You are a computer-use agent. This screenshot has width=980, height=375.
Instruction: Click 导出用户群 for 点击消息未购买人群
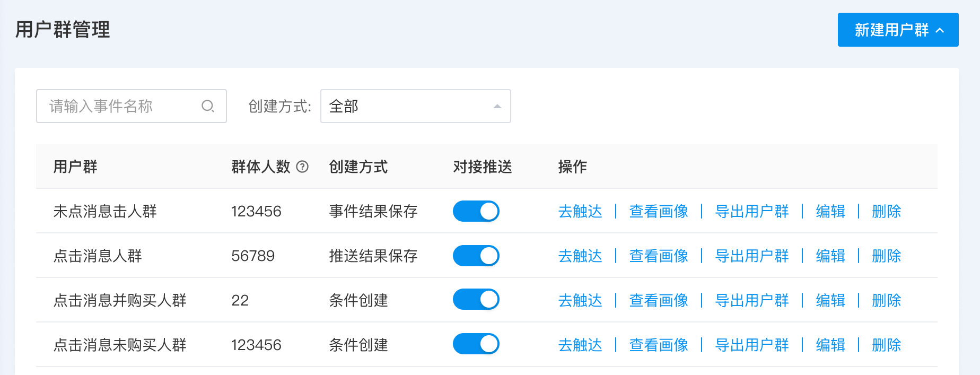click(x=752, y=345)
